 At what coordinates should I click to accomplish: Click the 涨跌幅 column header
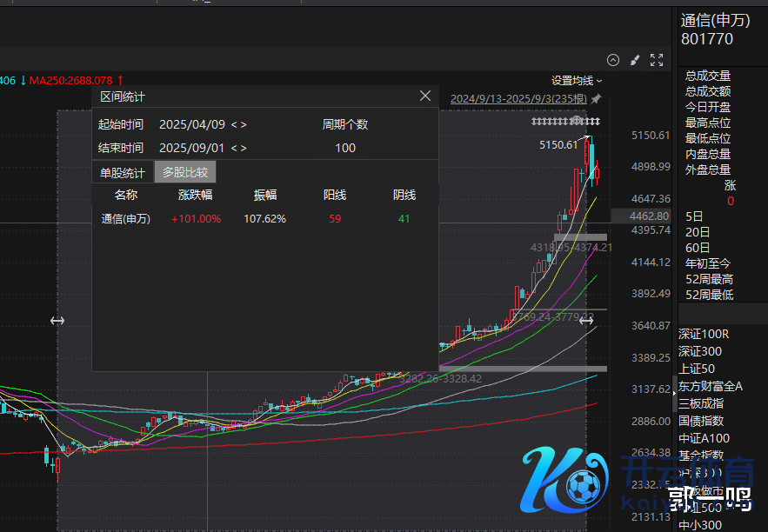[196, 196]
